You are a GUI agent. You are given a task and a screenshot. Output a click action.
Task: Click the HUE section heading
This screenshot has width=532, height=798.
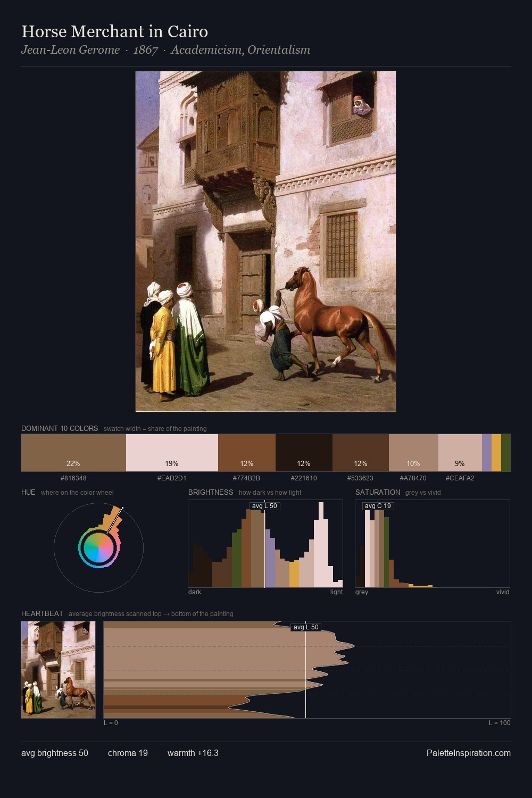point(28,492)
